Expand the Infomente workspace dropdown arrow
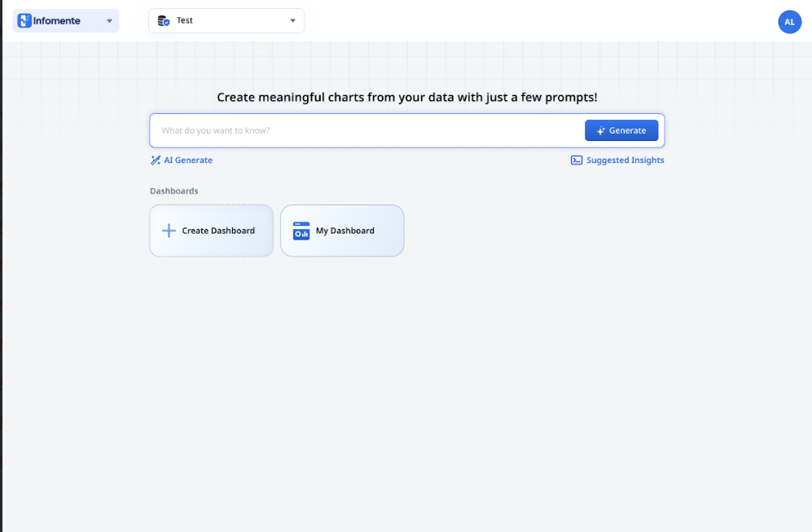Screen dimensions: 812x532 [109, 21]
